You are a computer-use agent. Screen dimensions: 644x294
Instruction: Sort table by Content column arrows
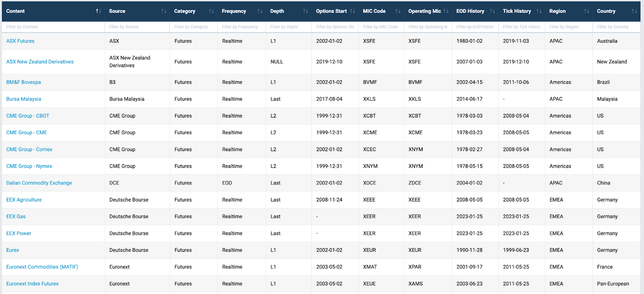(x=98, y=11)
